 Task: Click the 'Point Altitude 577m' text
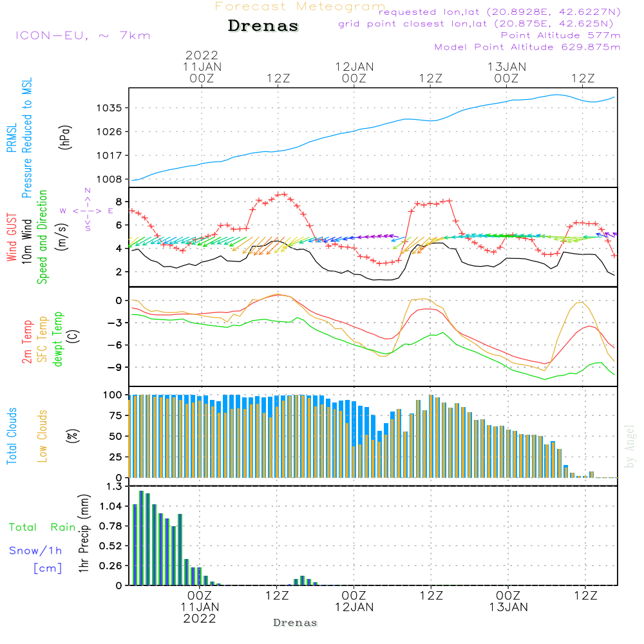[561, 35]
